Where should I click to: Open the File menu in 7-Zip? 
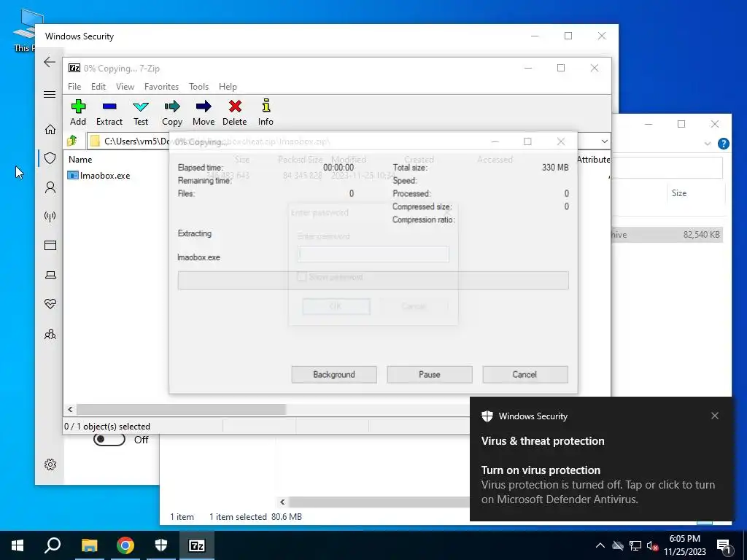[x=74, y=87]
